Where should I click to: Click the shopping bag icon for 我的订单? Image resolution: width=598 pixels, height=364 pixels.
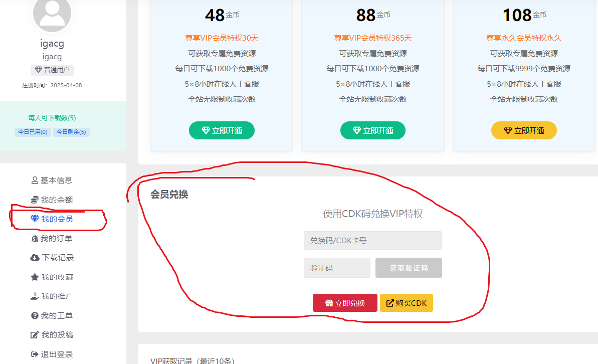point(35,239)
